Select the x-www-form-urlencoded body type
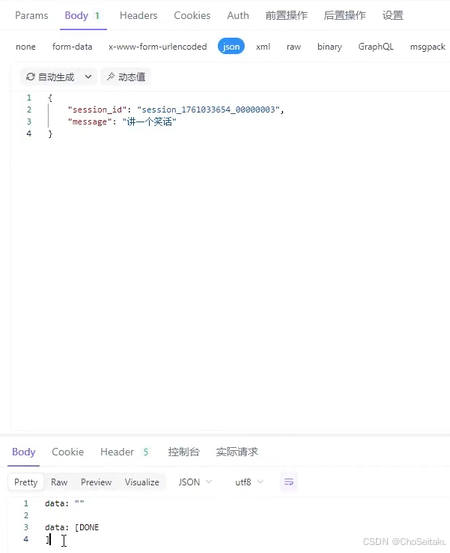450x553 pixels. (158, 47)
